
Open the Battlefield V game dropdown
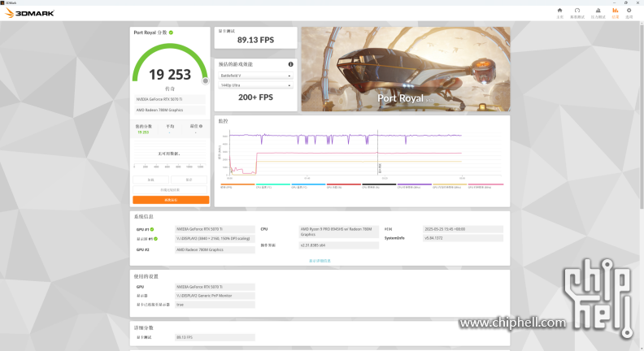[255, 76]
